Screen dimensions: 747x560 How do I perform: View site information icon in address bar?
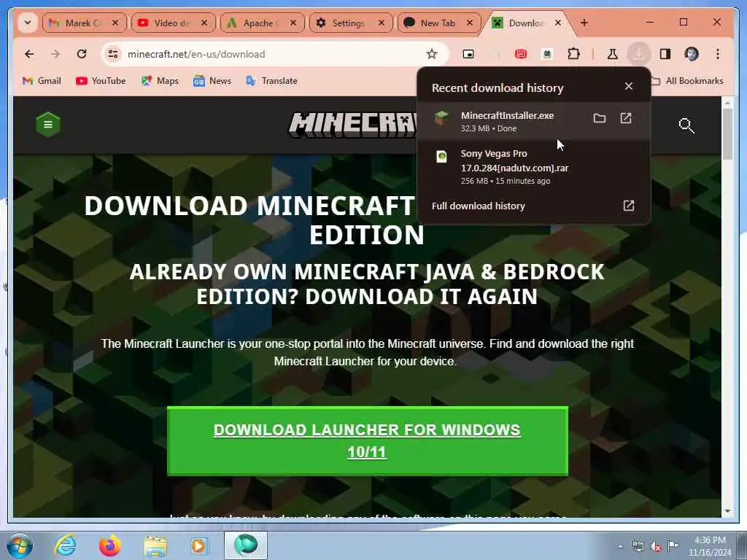pyautogui.click(x=113, y=54)
